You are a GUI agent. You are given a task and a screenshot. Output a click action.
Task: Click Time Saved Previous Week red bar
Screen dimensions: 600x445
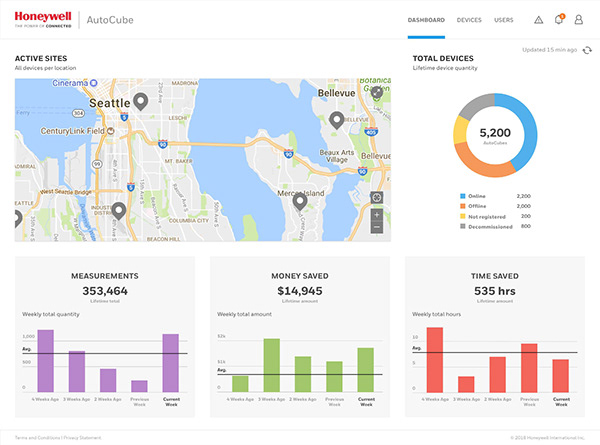529,368
